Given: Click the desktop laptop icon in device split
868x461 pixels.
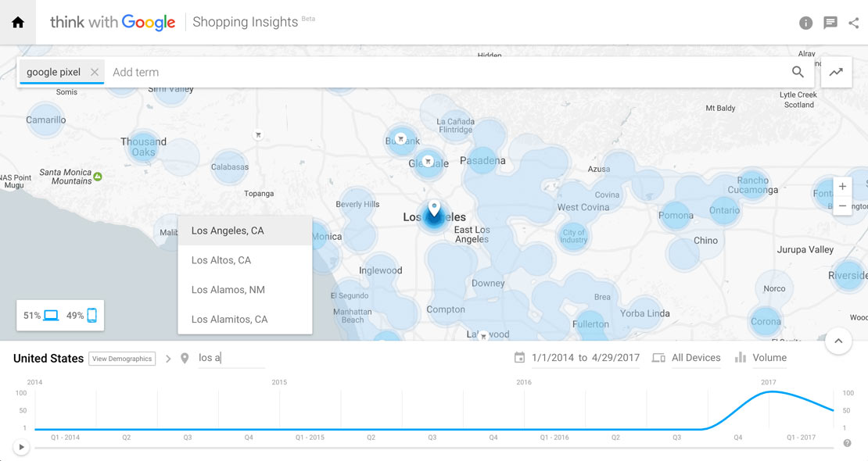Looking at the screenshot, I should pos(51,316).
